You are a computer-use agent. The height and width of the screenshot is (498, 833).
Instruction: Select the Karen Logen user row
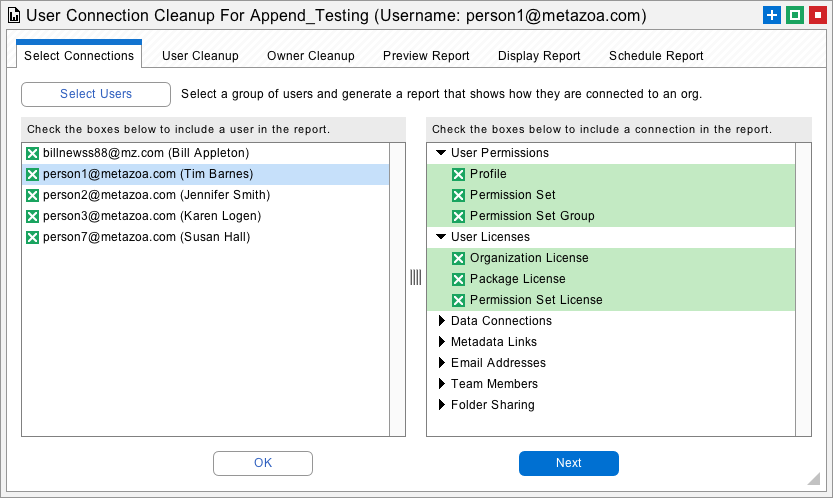(x=205, y=216)
